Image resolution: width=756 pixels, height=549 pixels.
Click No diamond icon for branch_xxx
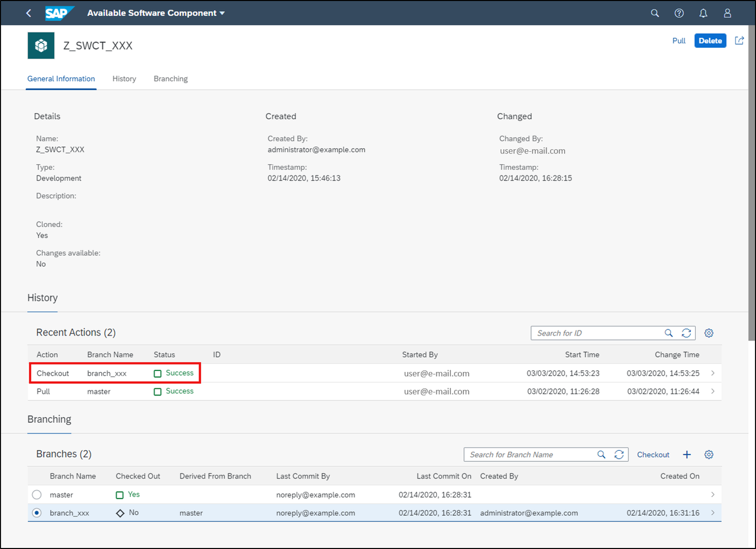coord(120,513)
